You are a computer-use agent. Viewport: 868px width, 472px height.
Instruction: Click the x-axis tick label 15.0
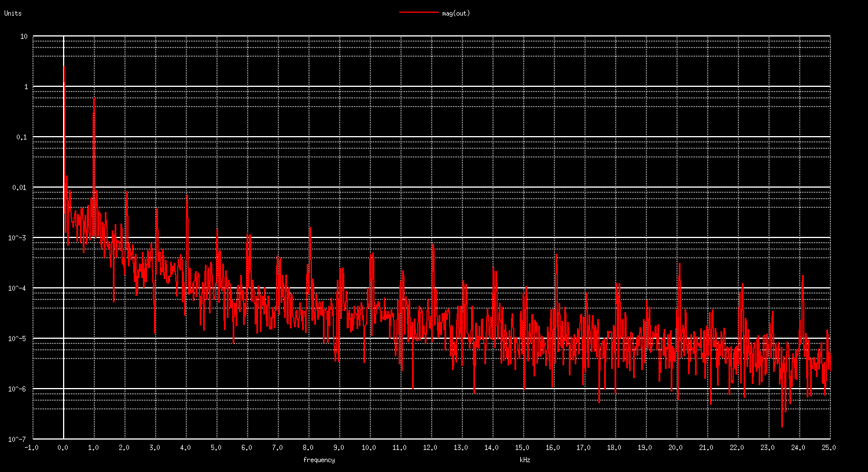tap(523, 448)
